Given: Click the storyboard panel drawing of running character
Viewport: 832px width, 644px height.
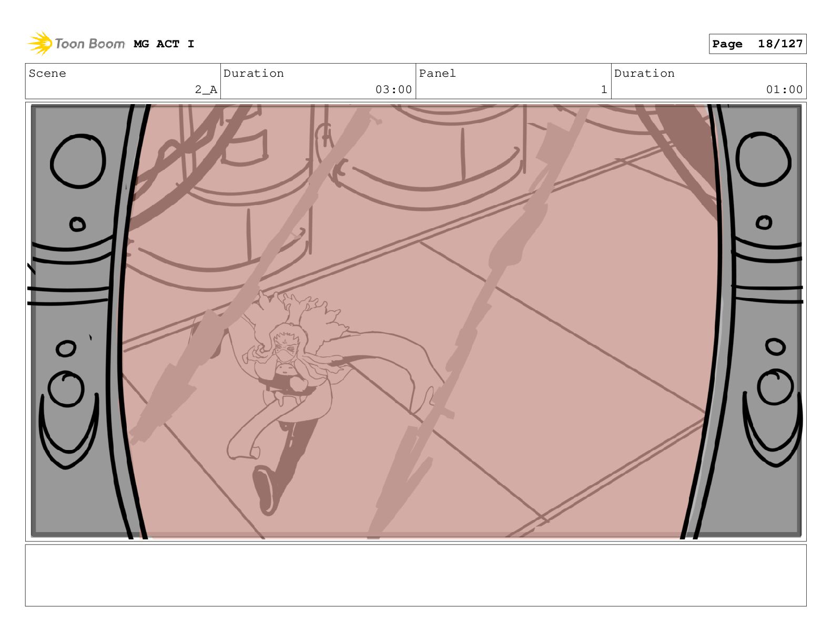Looking at the screenshot, I should click(x=416, y=322).
